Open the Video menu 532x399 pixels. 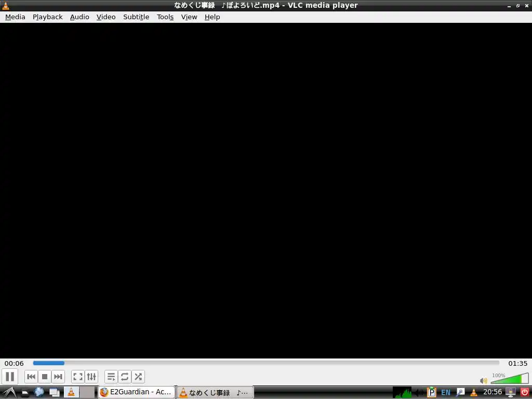(106, 17)
